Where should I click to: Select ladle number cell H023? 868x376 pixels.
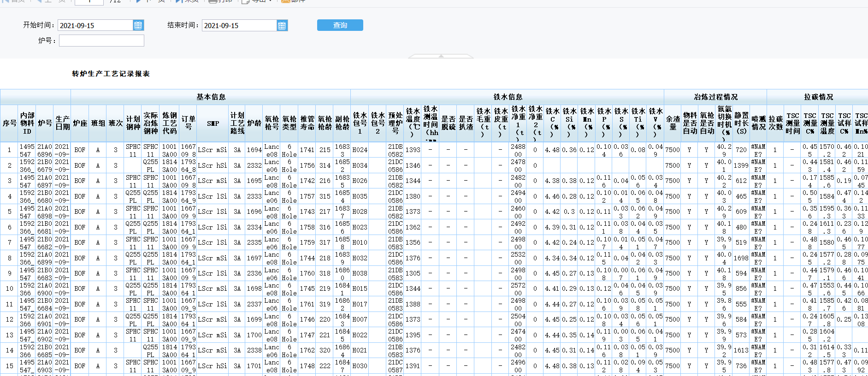360,227
